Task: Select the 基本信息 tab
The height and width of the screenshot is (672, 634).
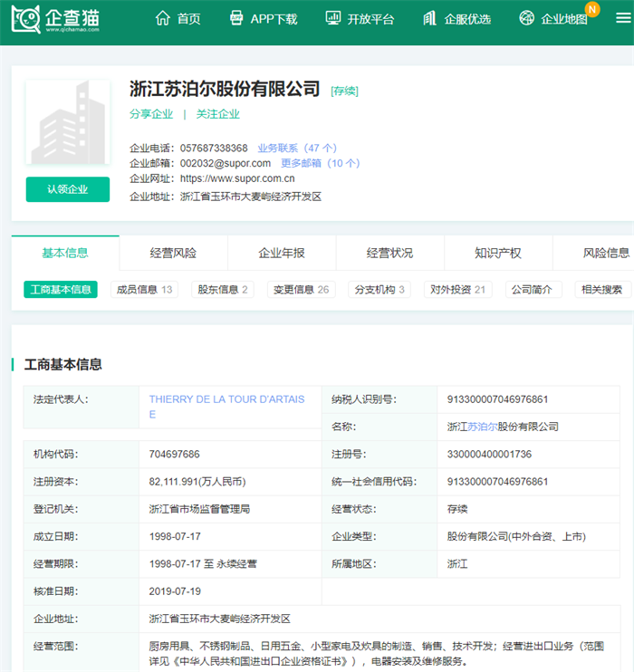Action: [65, 253]
